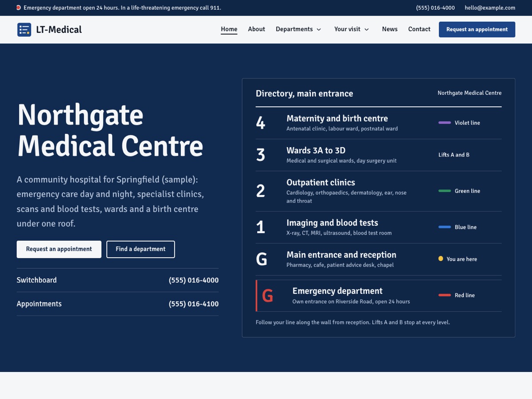Click Own entrance on Riverside Road text
Screen dimensions: 532x399
click(x=351, y=301)
